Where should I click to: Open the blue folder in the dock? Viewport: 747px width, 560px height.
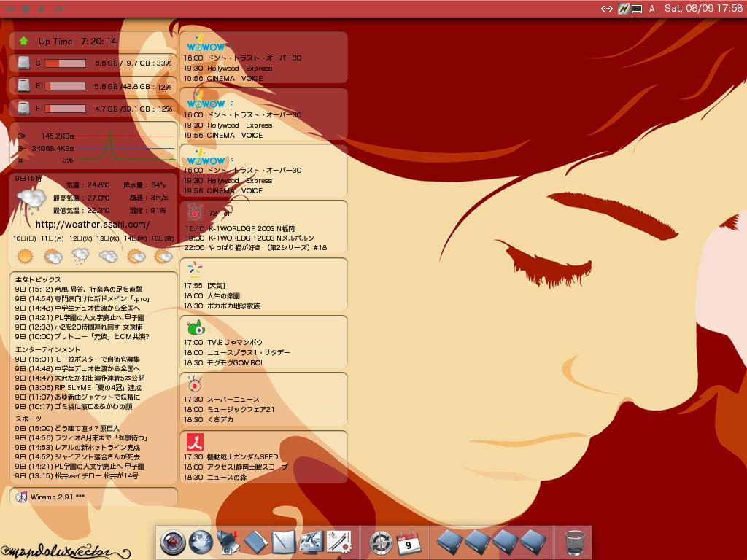[x=256, y=542]
